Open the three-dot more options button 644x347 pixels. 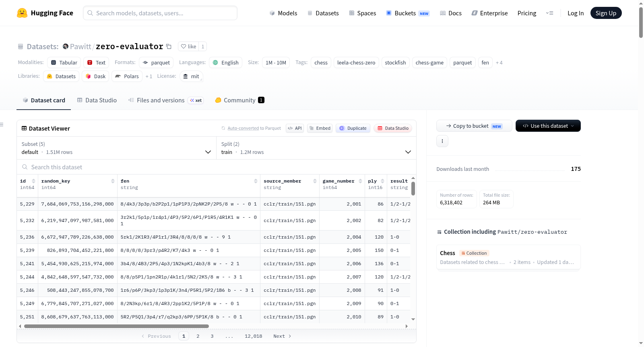(442, 141)
